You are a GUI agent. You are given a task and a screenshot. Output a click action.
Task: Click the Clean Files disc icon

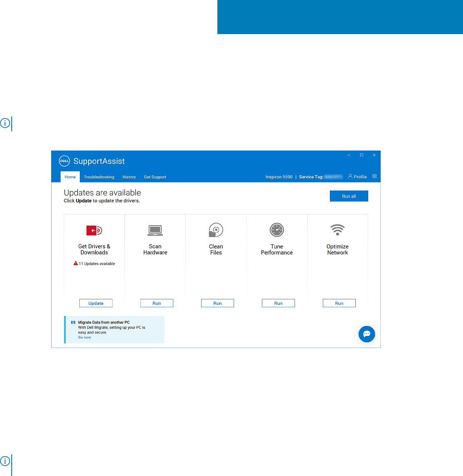216,230
